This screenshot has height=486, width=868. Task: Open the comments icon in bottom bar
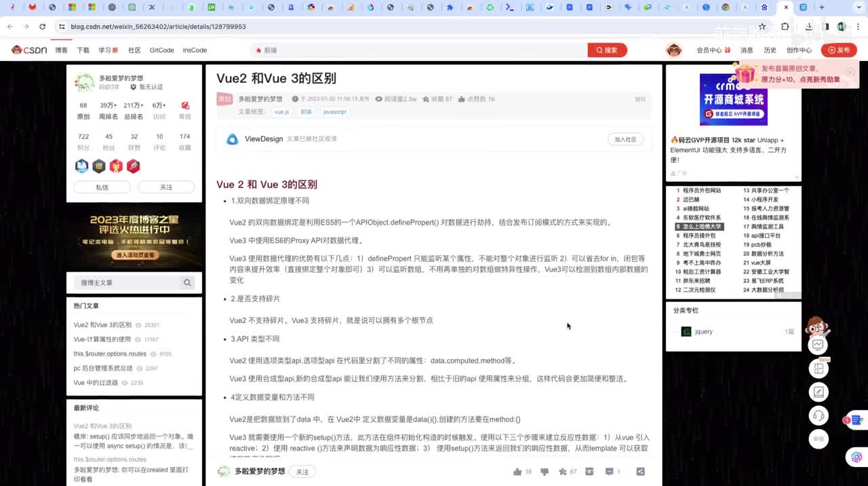[x=609, y=472]
